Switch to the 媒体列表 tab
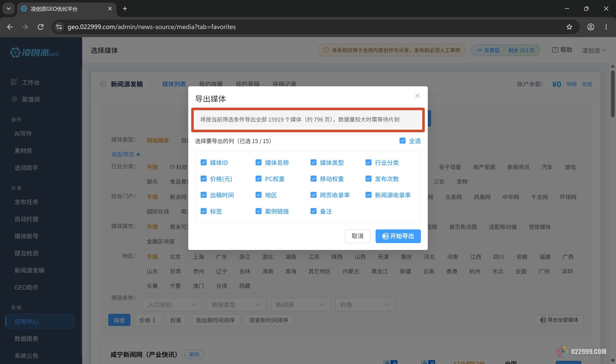616x364 pixels. coord(174,84)
